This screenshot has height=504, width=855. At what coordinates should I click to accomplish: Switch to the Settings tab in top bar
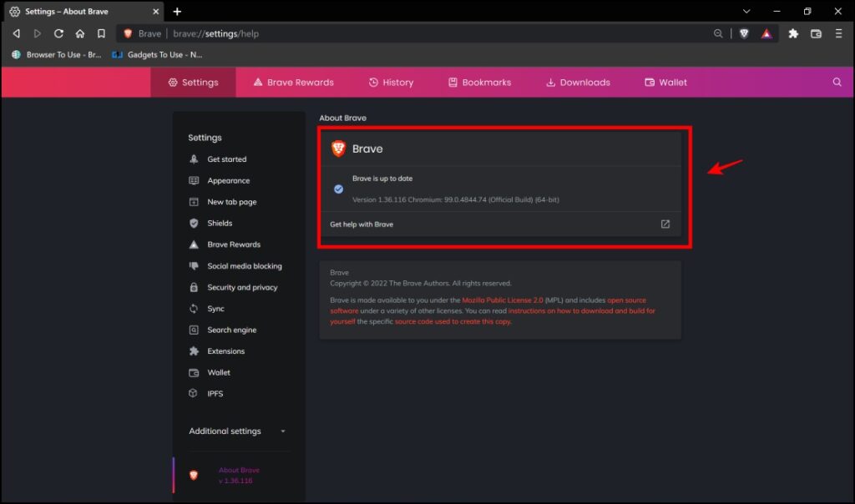[x=193, y=83]
